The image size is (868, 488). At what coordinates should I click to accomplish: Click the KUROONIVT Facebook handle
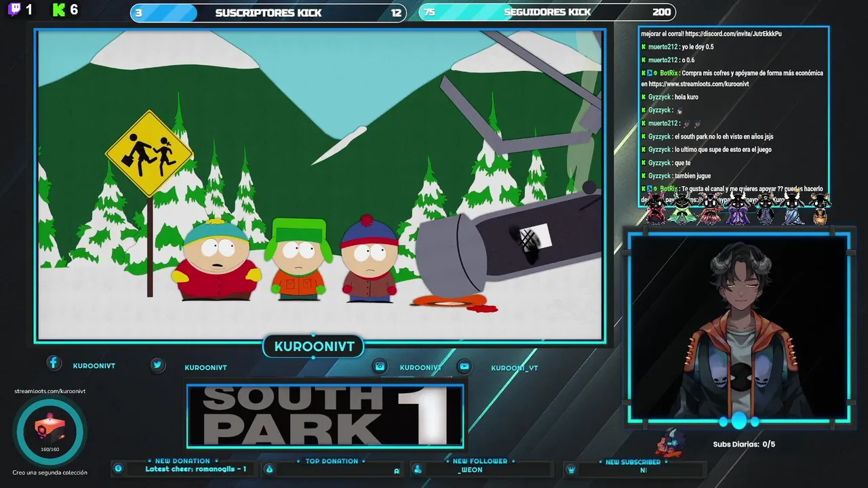coord(94,366)
